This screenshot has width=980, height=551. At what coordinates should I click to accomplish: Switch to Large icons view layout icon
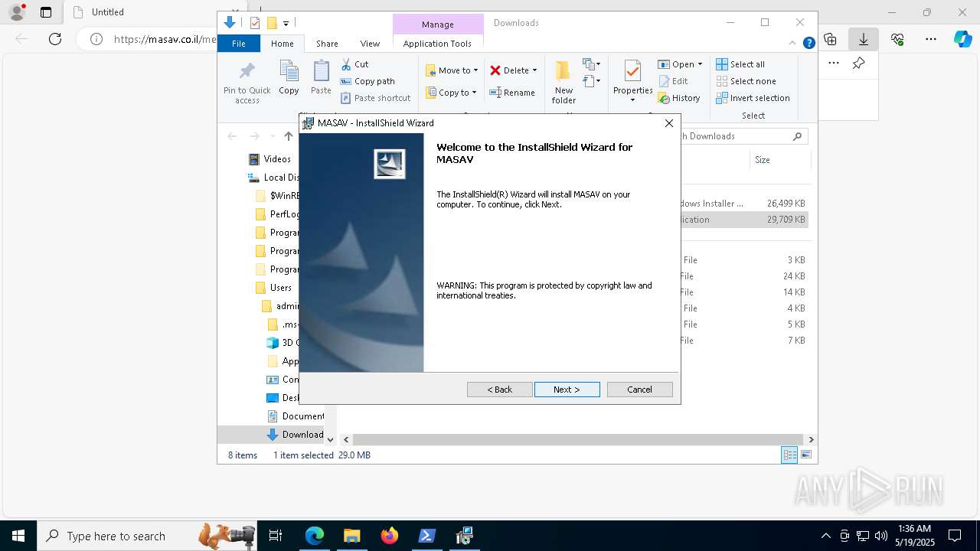click(x=805, y=455)
